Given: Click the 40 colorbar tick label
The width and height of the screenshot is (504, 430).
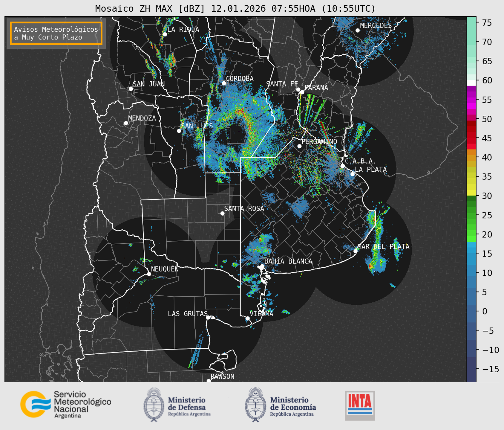Looking at the screenshot, I should 487,157.
